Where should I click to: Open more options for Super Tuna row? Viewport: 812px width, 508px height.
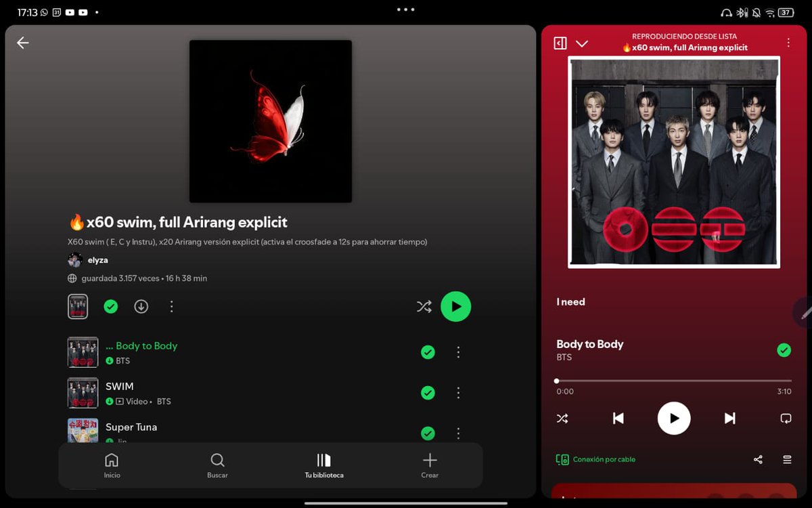click(458, 433)
